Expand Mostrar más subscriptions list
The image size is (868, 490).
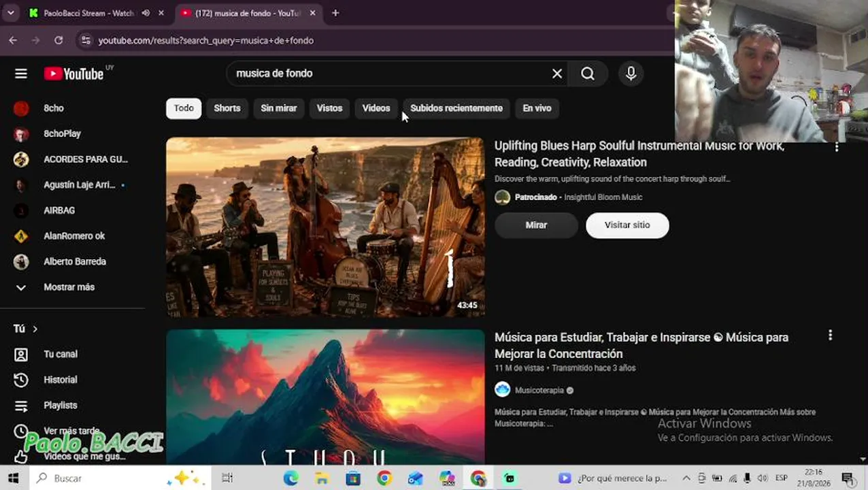(68, 287)
